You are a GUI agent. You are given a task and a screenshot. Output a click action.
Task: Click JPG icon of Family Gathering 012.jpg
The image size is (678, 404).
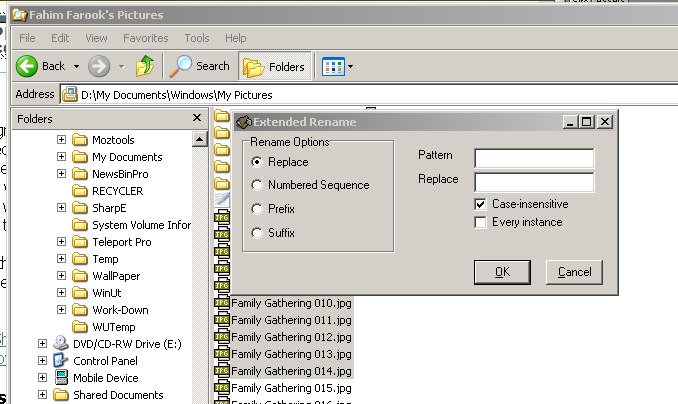coord(222,337)
